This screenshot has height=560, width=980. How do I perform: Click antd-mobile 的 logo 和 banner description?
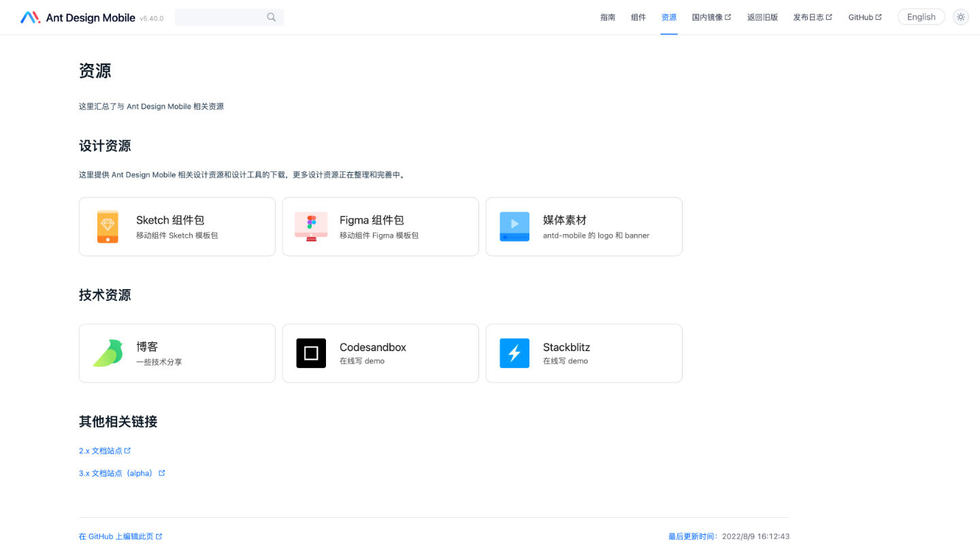(x=596, y=235)
